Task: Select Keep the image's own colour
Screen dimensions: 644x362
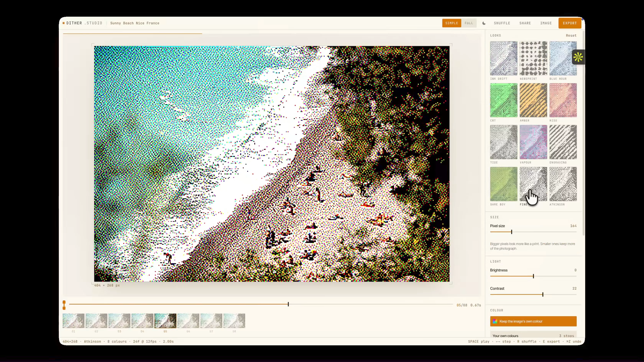Action: pos(533,321)
